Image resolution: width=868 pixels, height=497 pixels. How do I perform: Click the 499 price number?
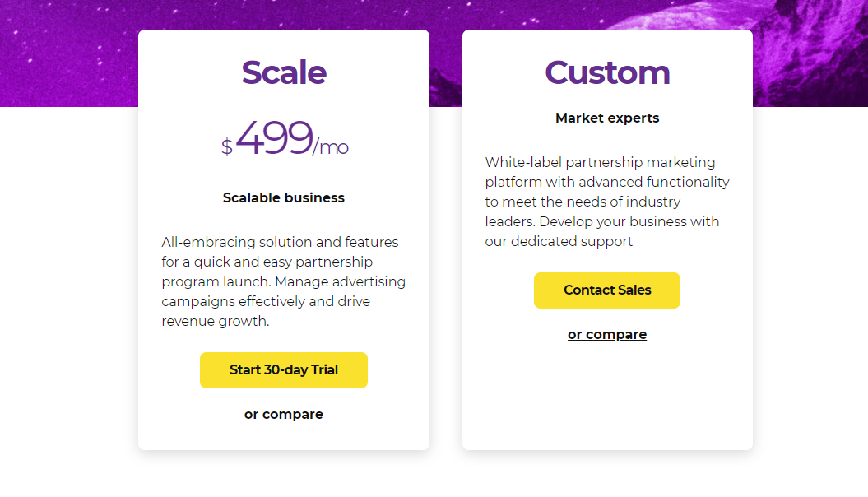point(275,137)
